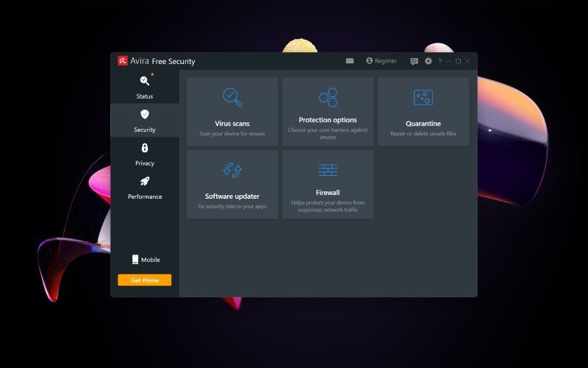Open the Performance section
The height and width of the screenshot is (368, 588).
(x=145, y=187)
